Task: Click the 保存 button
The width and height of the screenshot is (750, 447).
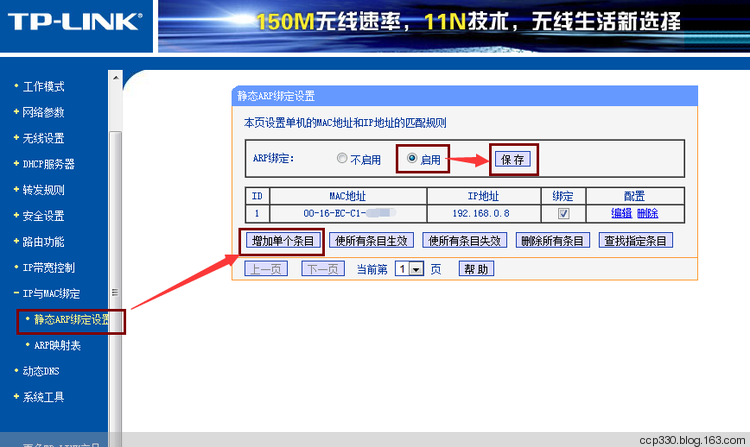Action: [513, 159]
